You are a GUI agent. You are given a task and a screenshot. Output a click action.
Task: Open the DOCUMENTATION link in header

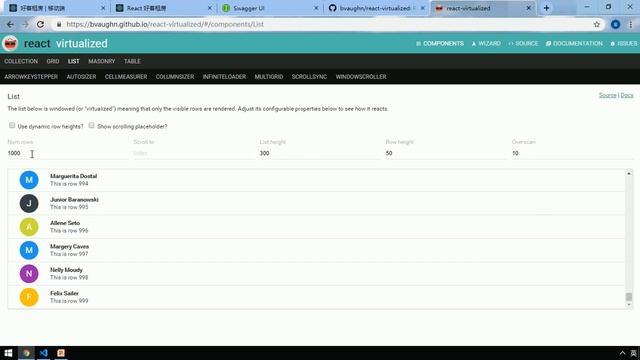(x=574, y=44)
